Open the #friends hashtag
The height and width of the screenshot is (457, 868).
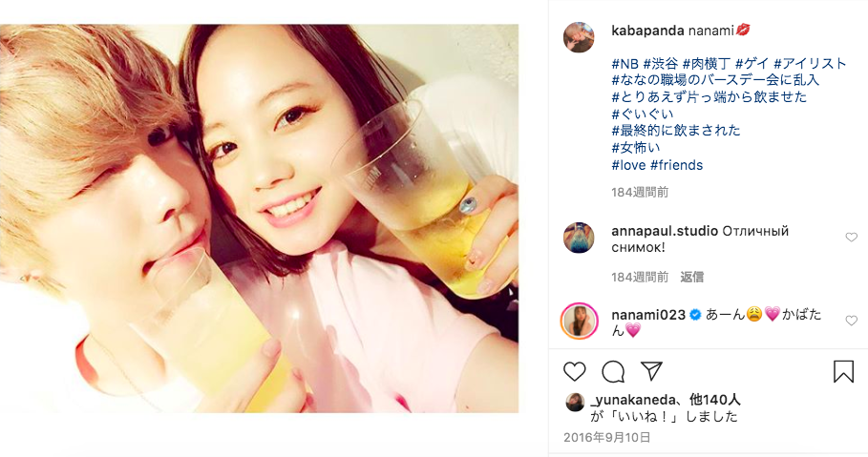click(676, 165)
